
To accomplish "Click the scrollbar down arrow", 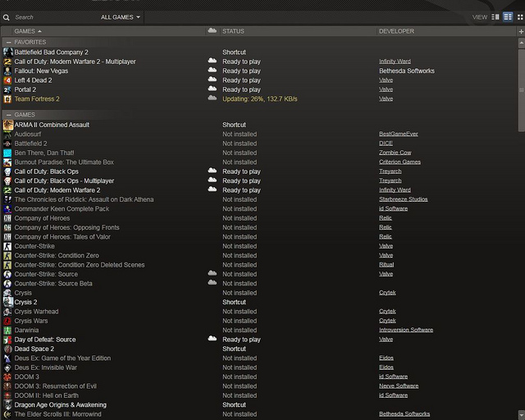I will (522, 414).
